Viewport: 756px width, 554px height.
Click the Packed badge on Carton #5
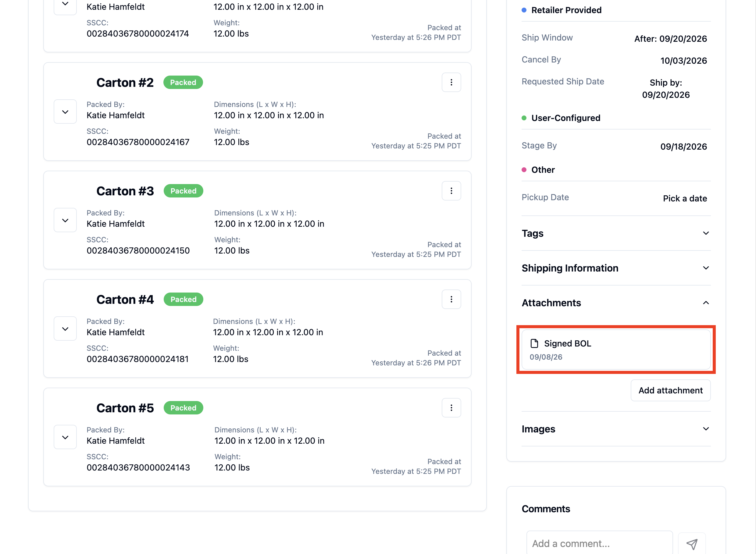point(183,408)
